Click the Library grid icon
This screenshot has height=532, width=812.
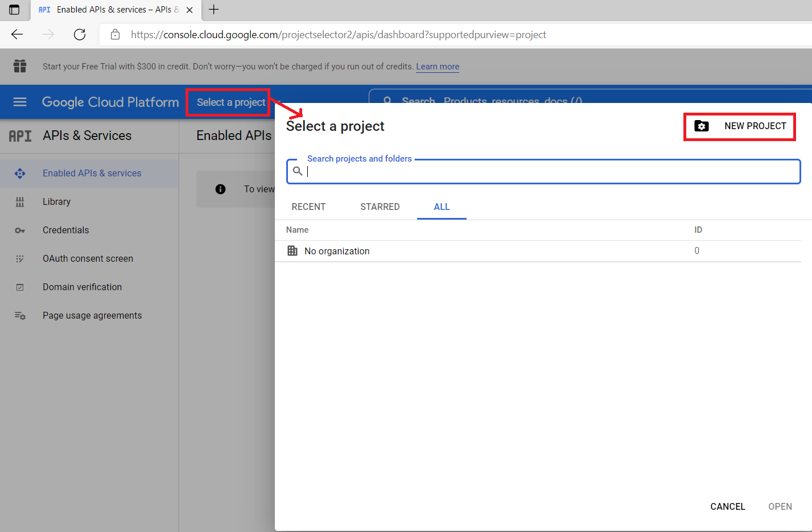[20, 202]
